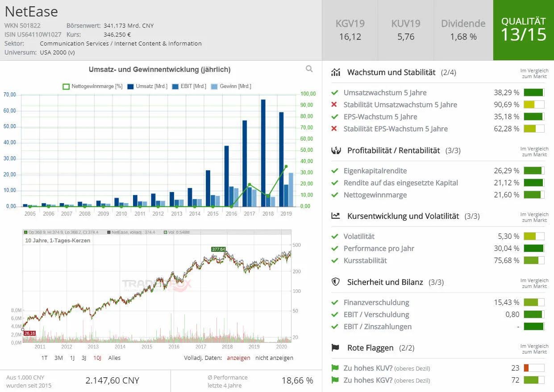Viewport: 554px width, 392px height.
Task: Click the check icon beside Volatilität
Action: [x=334, y=237]
